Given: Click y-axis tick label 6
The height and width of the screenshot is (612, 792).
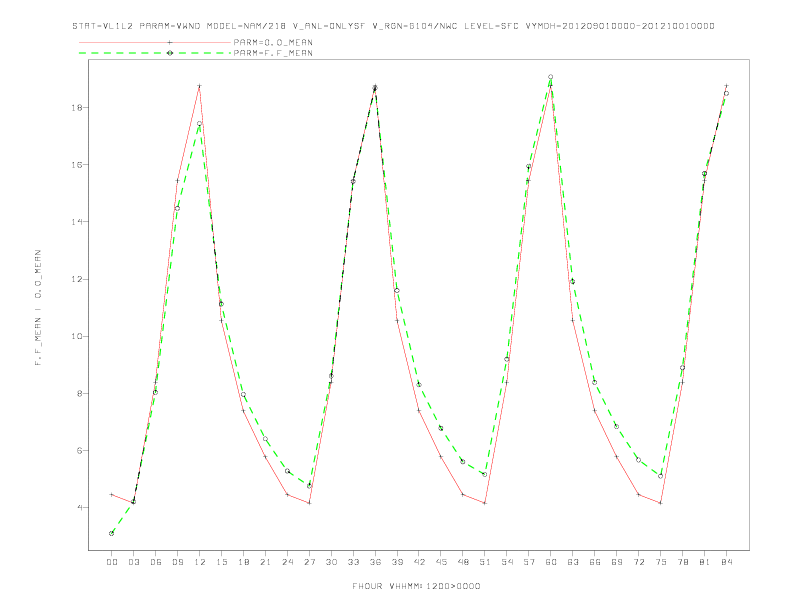Looking at the screenshot, I should pos(80,450).
